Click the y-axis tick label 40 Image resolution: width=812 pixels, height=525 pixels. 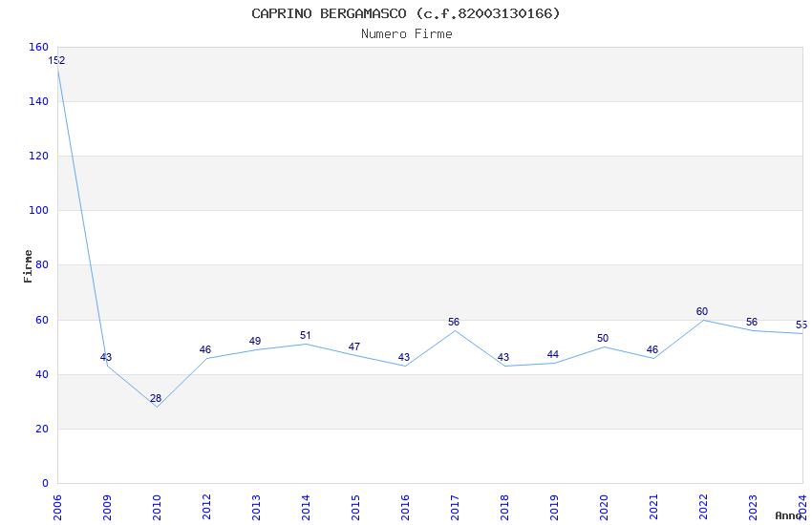42,374
